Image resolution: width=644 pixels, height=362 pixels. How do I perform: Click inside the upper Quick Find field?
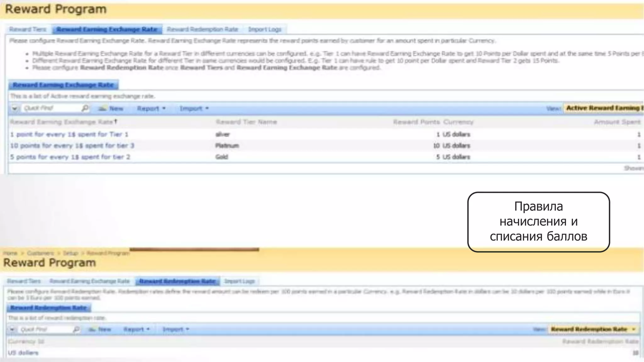coord(50,108)
